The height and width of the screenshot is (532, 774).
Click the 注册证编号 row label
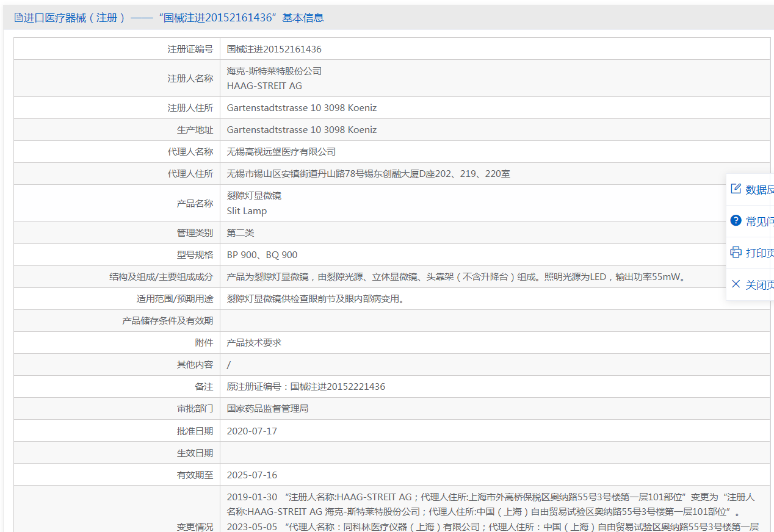pos(190,49)
